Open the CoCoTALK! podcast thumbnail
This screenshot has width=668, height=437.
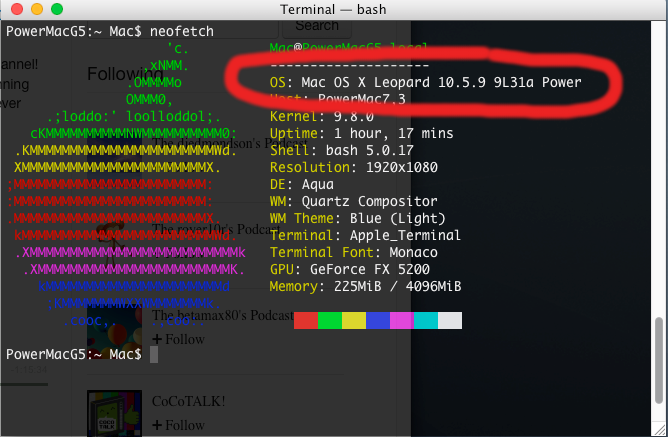[114, 413]
